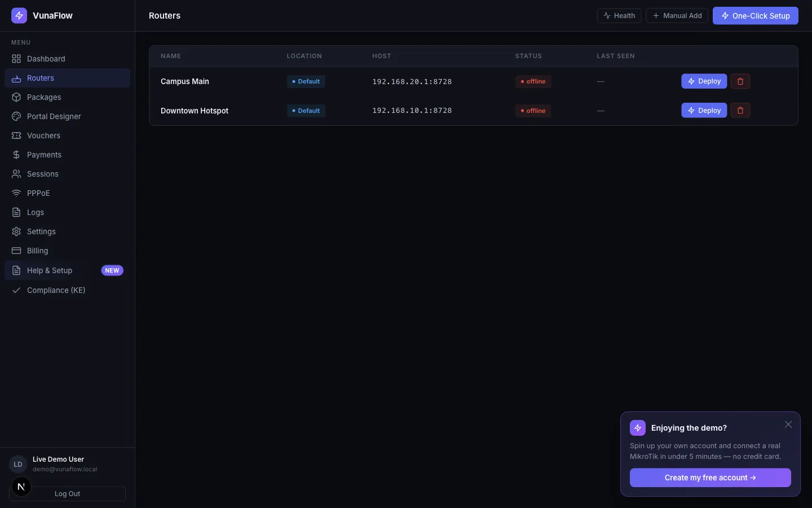Navigate to Payments

[x=67, y=155]
